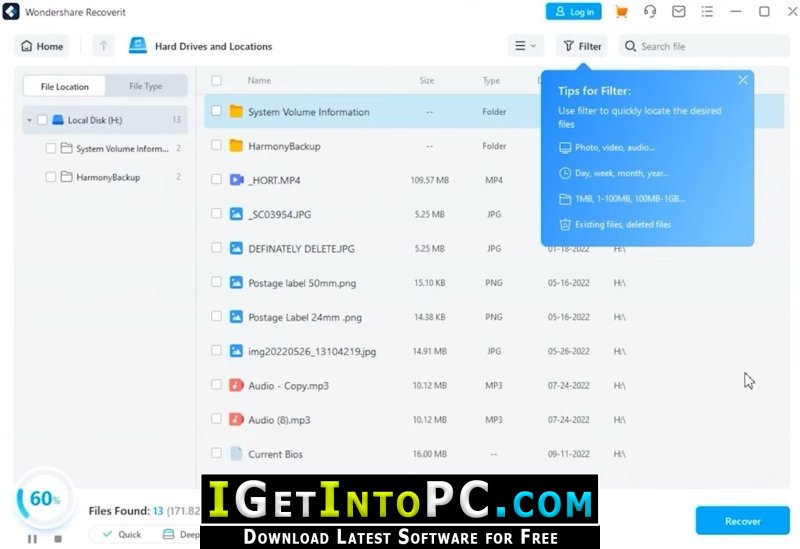The width and height of the screenshot is (800, 549).
Task: Click the audio icon of Audio (8).mp3
Action: tap(236, 419)
